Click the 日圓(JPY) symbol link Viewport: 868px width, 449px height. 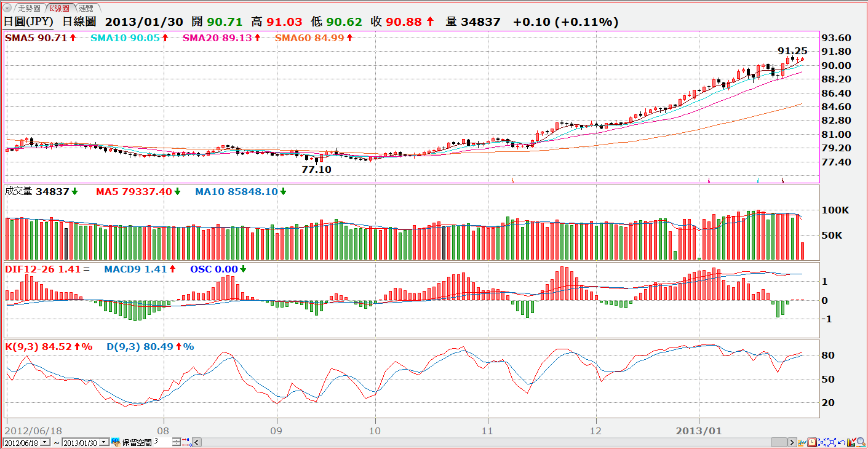click(29, 22)
